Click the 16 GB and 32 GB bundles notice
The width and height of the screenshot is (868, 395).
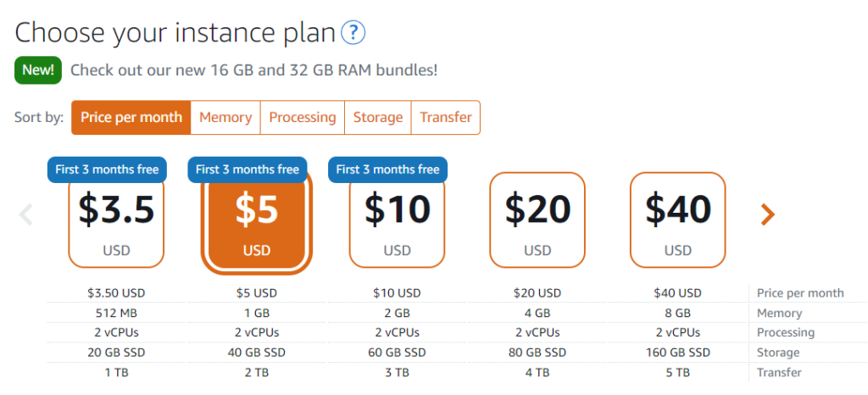click(x=254, y=70)
